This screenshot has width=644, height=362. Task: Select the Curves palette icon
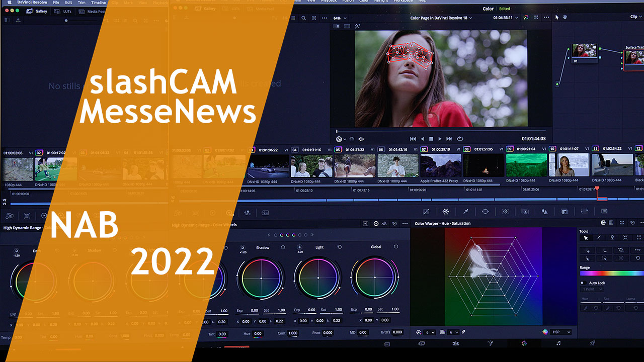pos(426,212)
